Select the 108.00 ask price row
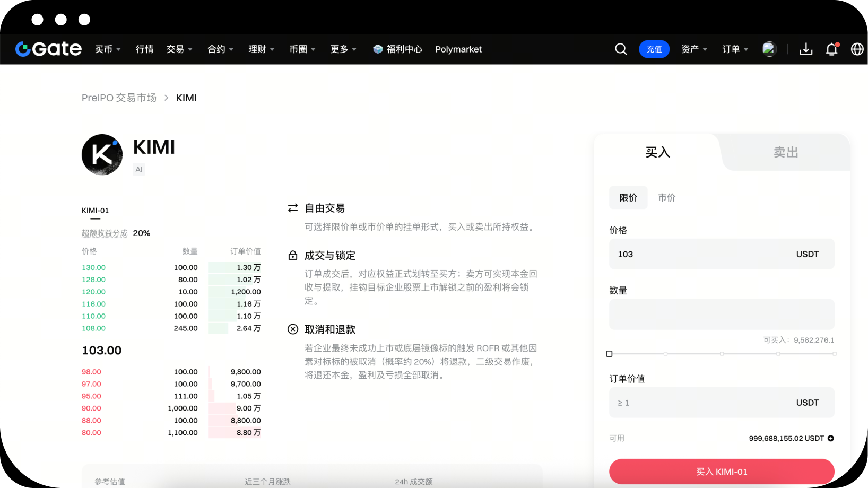 click(171, 328)
